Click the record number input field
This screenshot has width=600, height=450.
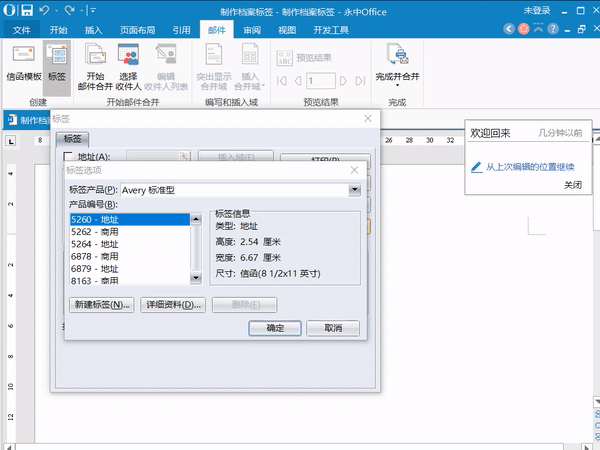coord(321,81)
